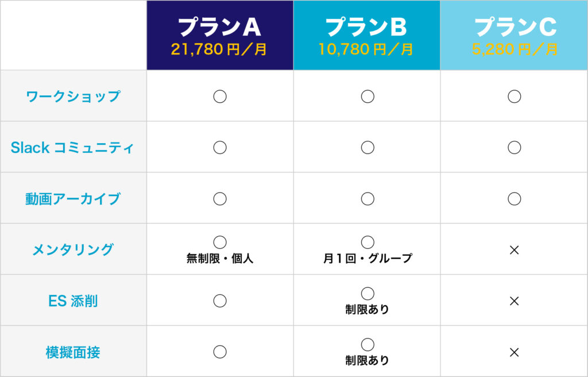Click the Slack コミュニティ row label
This screenshot has width=588, height=377.
(72, 148)
